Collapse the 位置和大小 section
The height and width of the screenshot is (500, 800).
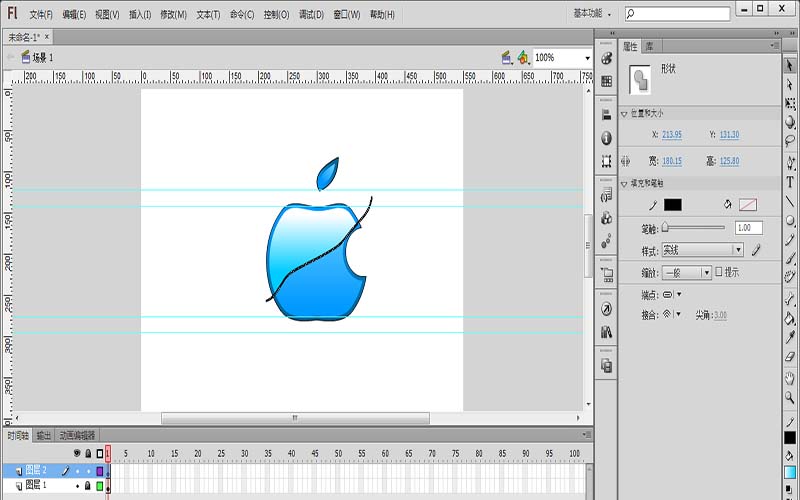tap(624, 114)
